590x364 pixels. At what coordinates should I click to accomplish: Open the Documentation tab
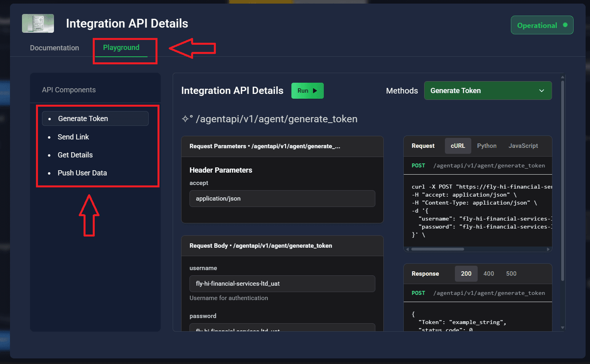point(54,48)
